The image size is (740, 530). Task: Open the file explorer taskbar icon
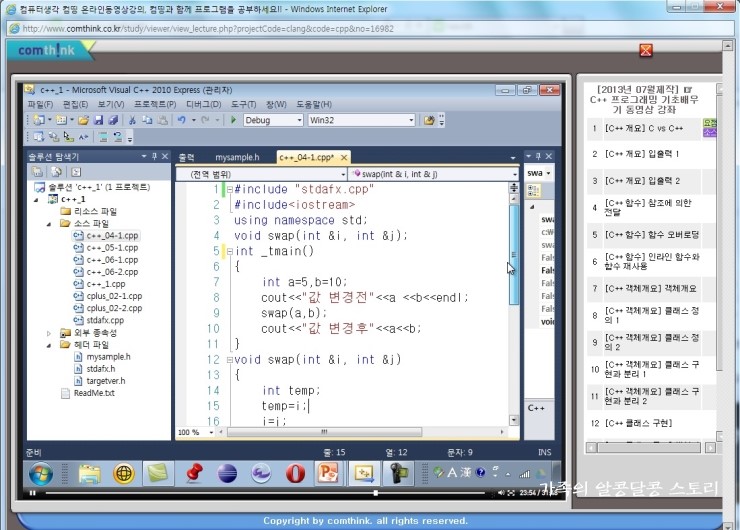[x=90, y=473]
